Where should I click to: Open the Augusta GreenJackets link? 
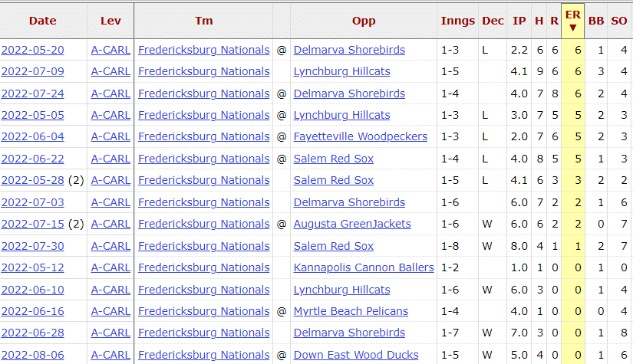click(352, 224)
